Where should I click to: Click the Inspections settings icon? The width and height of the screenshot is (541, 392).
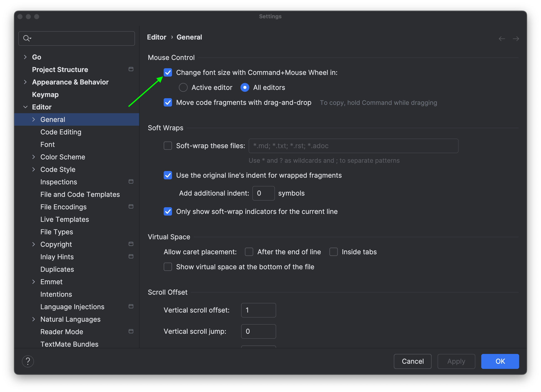click(x=131, y=181)
